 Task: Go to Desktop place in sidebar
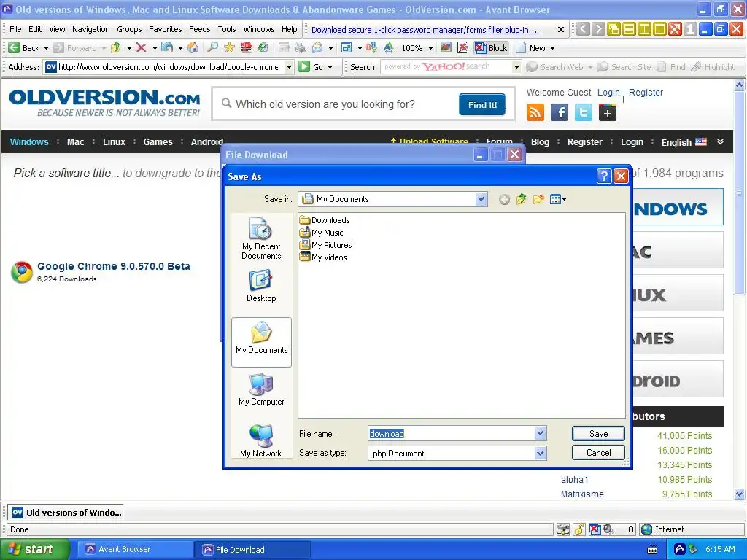pos(261,286)
